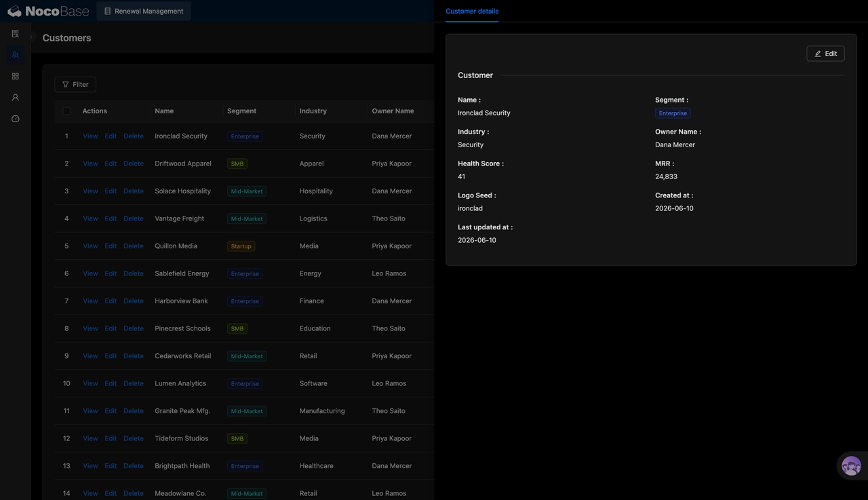Edit the Quillon Media row
The width and height of the screenshot is (868, 500).
click(x=111, y=246)
